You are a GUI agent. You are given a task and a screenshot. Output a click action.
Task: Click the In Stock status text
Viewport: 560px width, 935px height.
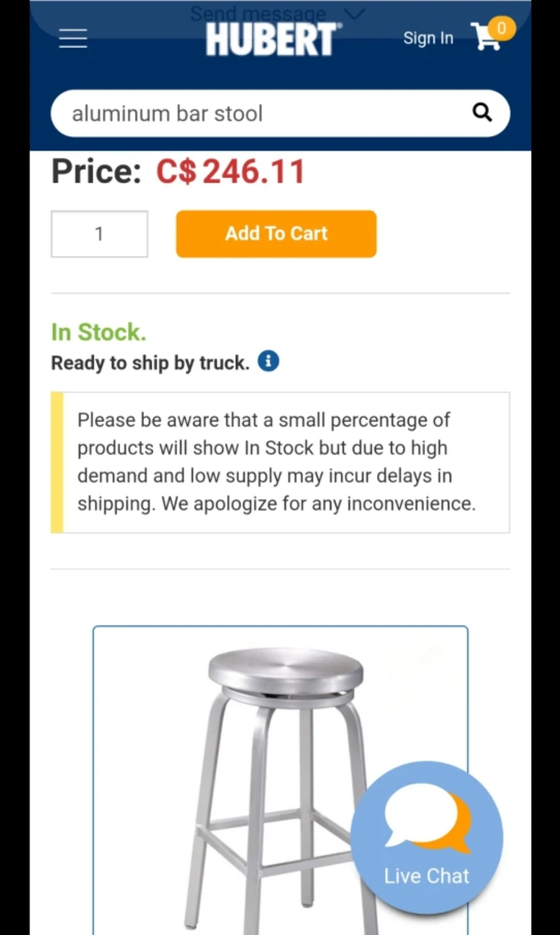point(98,332)
